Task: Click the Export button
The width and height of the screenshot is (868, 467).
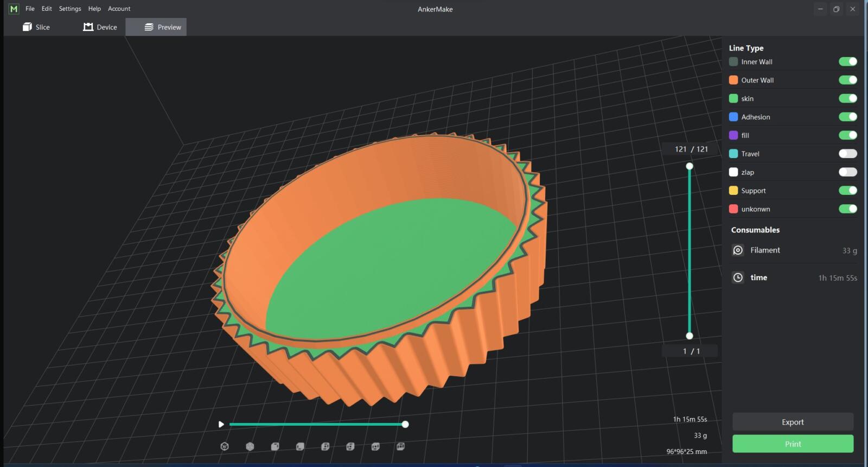Action: (793, 422)
